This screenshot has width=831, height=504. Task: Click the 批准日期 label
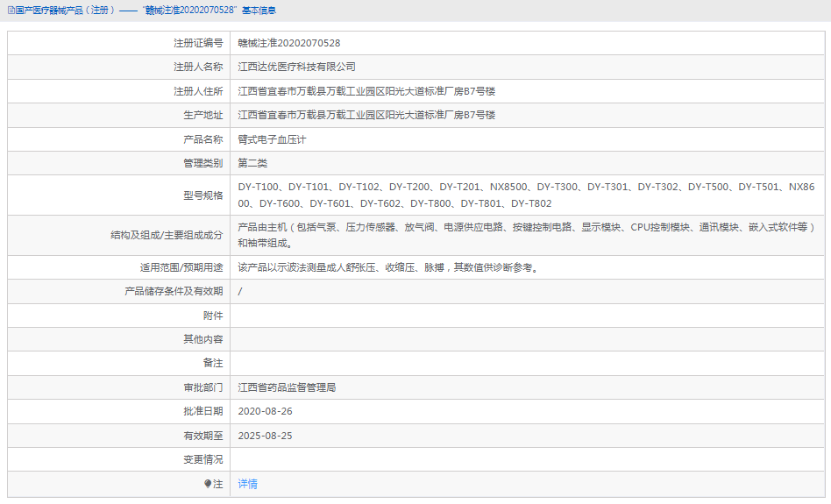tap(203, 411)
